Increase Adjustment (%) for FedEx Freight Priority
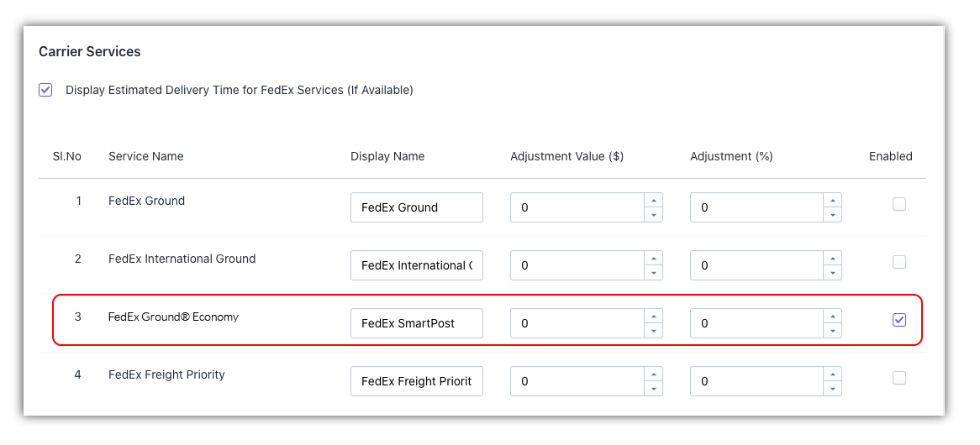The image size is (980, 445). [833, 374]
